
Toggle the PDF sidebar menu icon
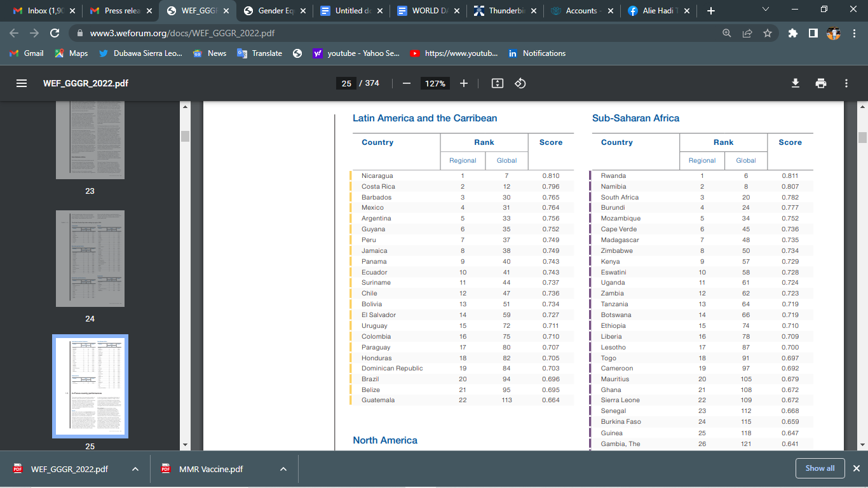(x=22, y=83)
